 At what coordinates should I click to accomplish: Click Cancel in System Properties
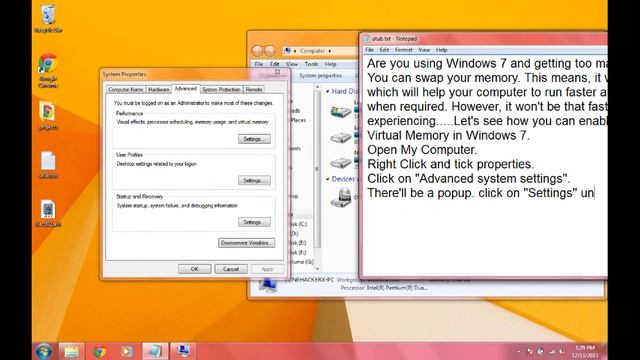coord(231,269)
